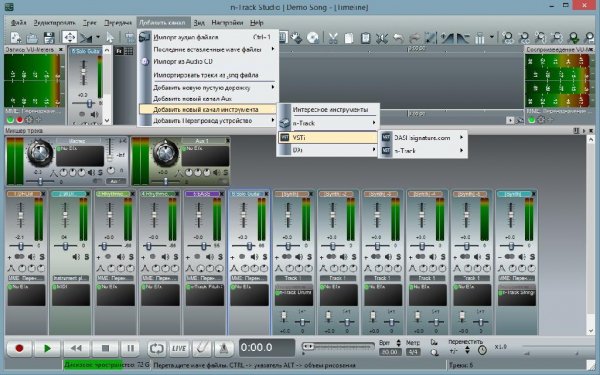This screenshot has width=600, height=375.
Task: Click the CD burn icon in toolbar
Action: click(313, 38)
